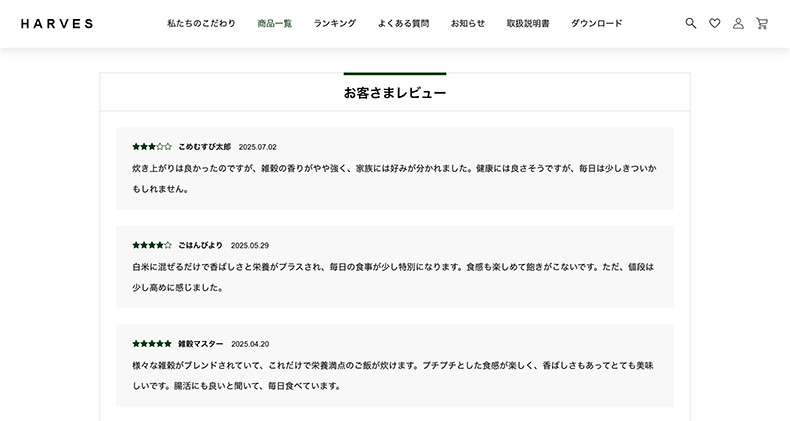Open the favorites heart icon
Viewport: 790px width, 421px height.
pos(714,23)
